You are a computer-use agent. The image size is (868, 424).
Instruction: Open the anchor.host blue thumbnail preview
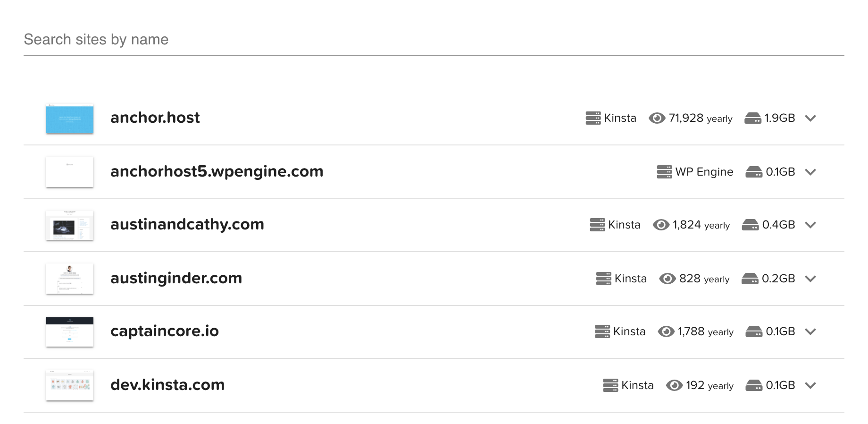[x=70, y=119]
